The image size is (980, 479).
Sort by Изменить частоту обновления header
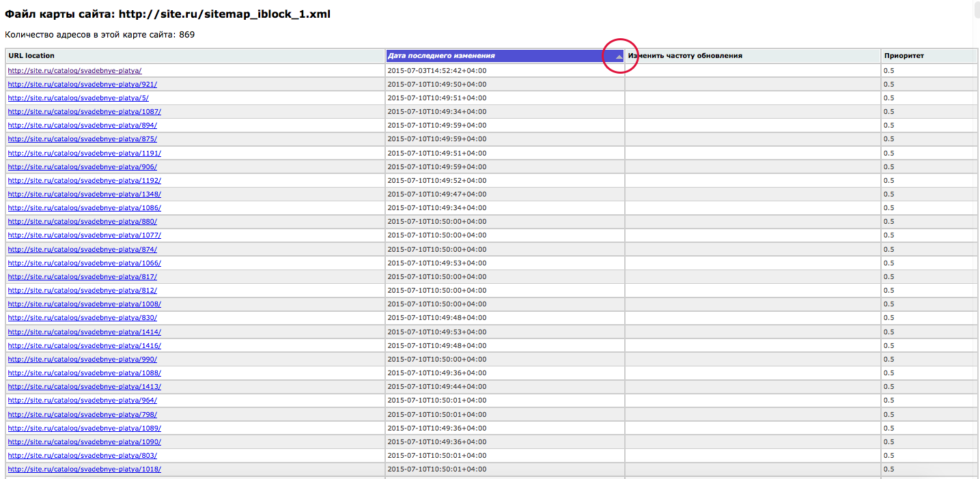(685, 56)
